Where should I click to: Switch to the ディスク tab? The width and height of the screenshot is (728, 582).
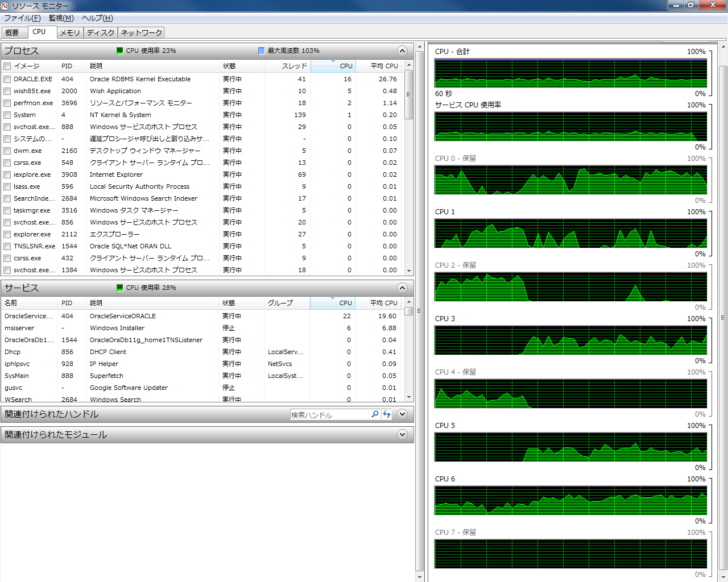point(101,33)
